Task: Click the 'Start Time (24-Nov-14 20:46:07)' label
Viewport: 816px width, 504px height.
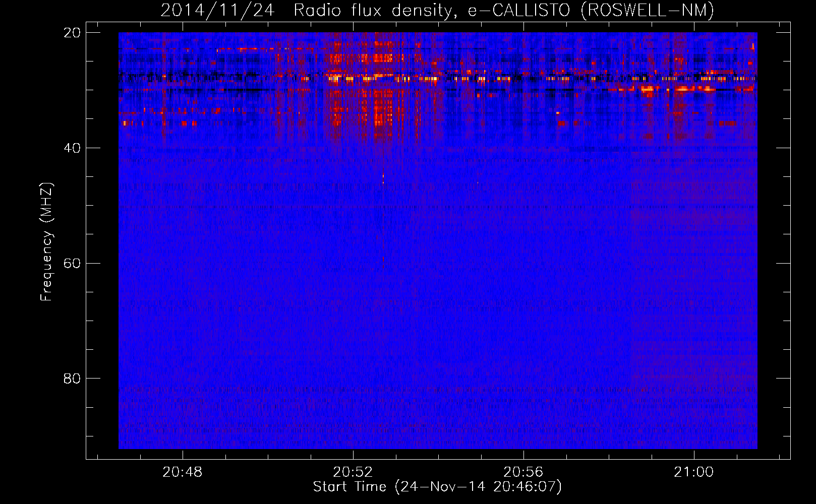Action: pos(437,487)
